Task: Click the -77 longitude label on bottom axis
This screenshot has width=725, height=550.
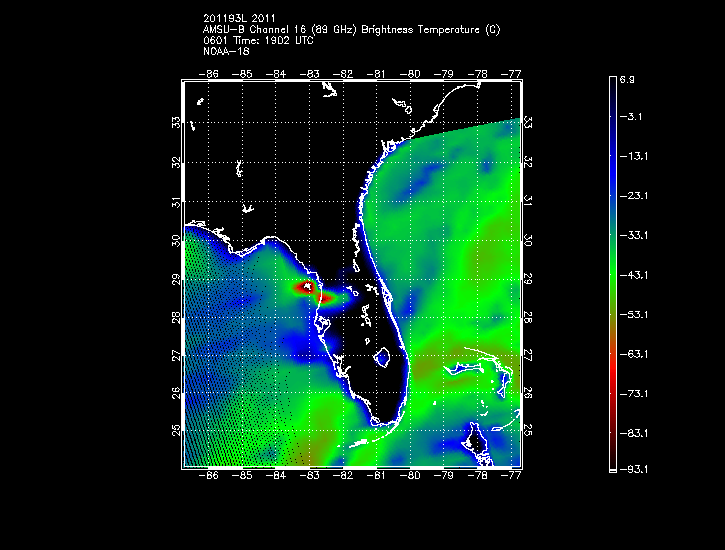Action: [513, 478]
